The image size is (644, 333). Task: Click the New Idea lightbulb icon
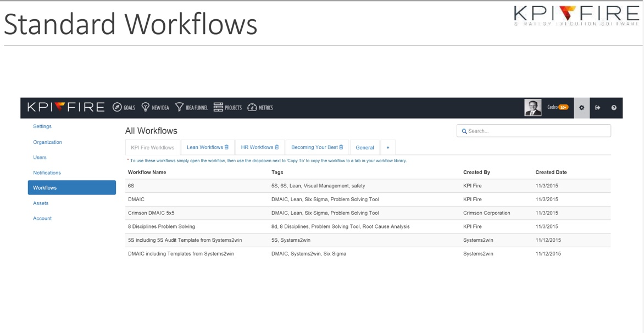click(x=146, y=108)
